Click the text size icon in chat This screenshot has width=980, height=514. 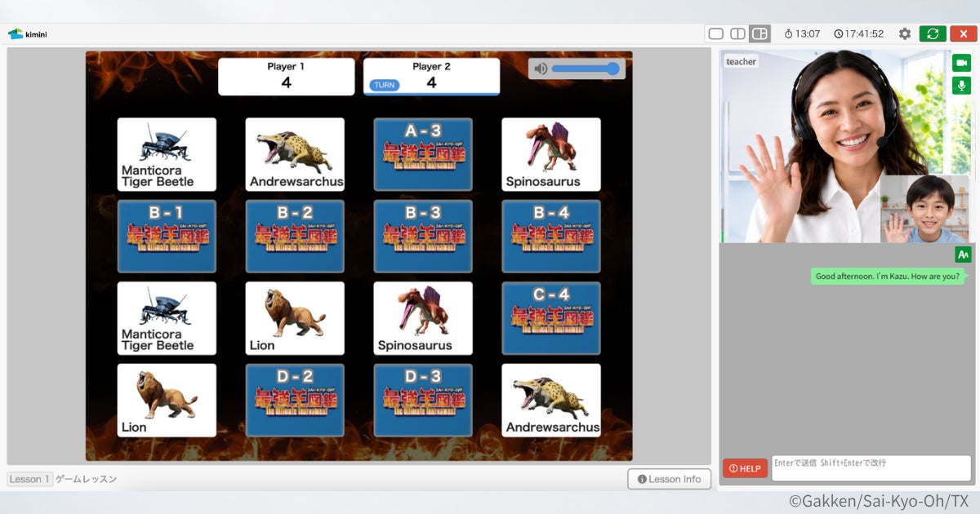(x=963, y=255)
